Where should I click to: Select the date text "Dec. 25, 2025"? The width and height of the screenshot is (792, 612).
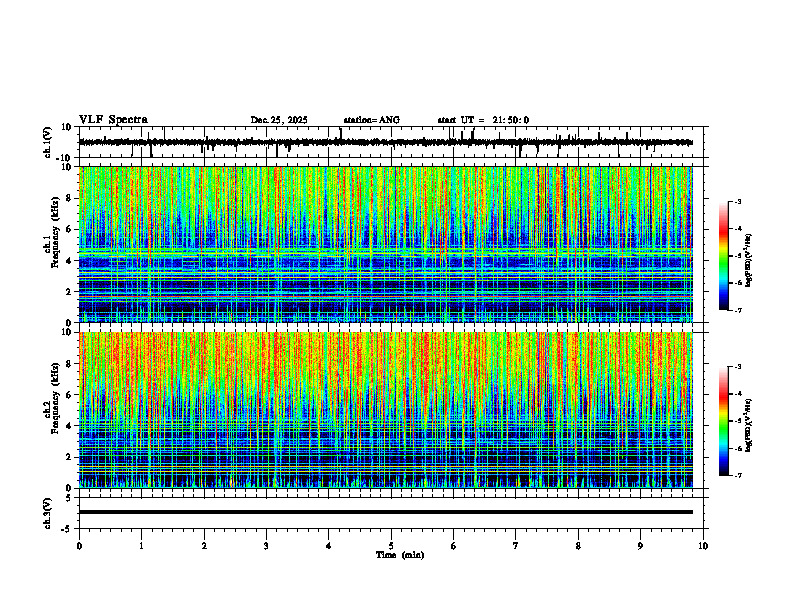279,120
